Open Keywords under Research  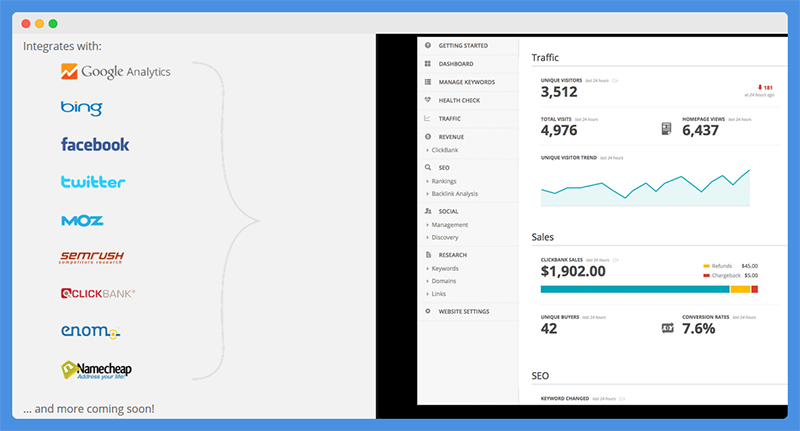[x=444, y=268]
